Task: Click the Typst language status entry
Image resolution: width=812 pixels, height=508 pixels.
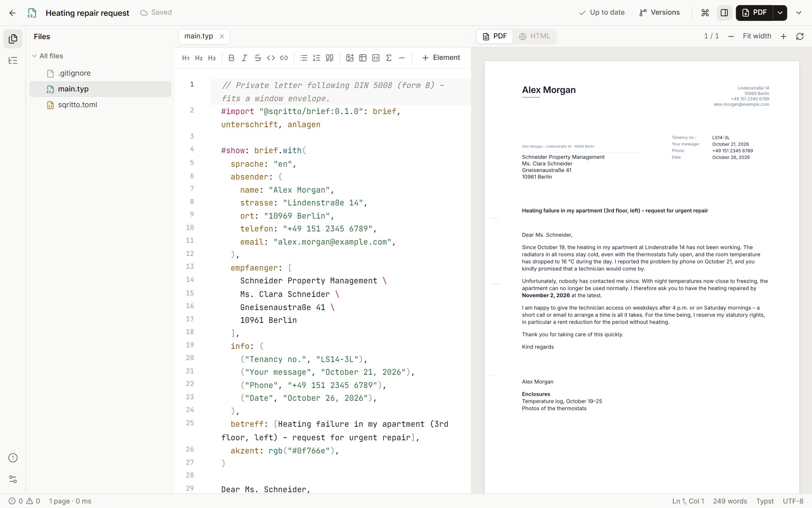Action: point(765,501)
